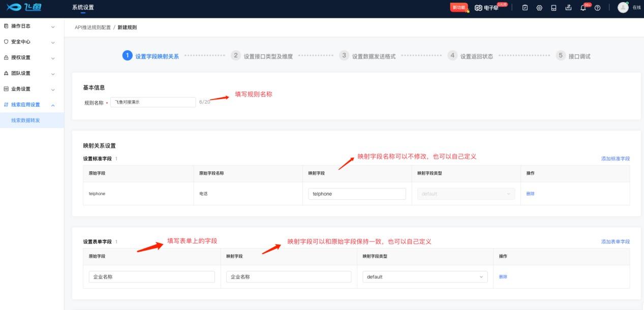Click the 飞鱼 logo

[23, 7]
